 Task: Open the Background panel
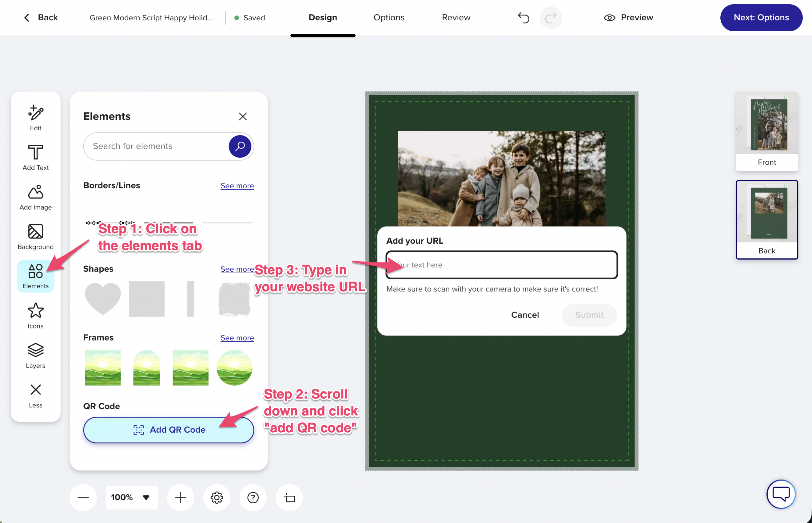[35, 236]
